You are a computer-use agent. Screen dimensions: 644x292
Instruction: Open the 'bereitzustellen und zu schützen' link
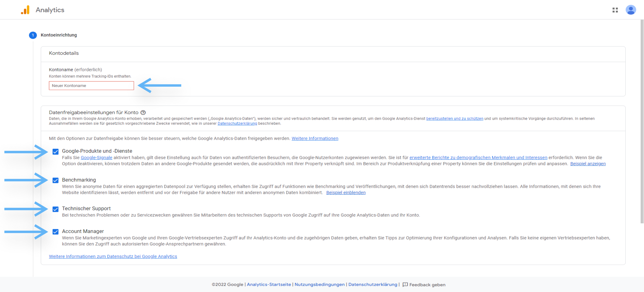pos(455,119)
